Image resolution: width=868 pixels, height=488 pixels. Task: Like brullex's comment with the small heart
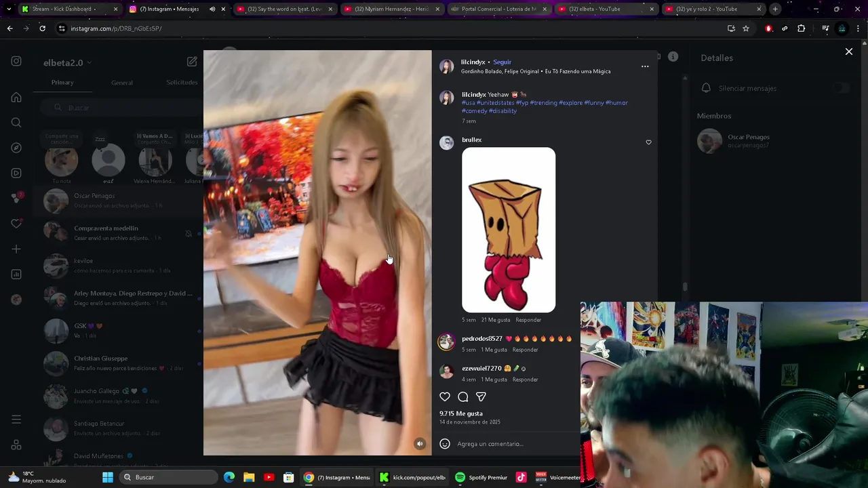648,142
